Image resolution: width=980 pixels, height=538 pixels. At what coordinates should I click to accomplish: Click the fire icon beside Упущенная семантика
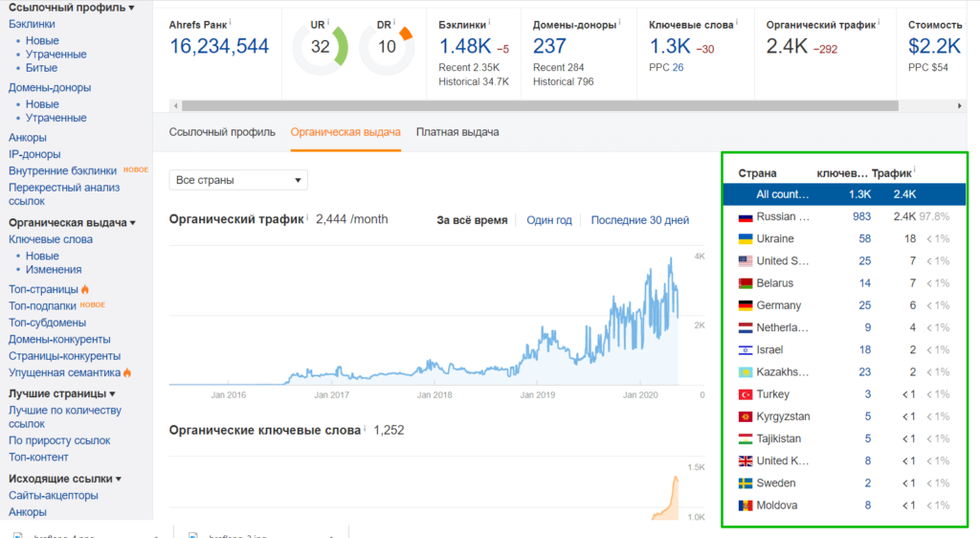[127, 372]
